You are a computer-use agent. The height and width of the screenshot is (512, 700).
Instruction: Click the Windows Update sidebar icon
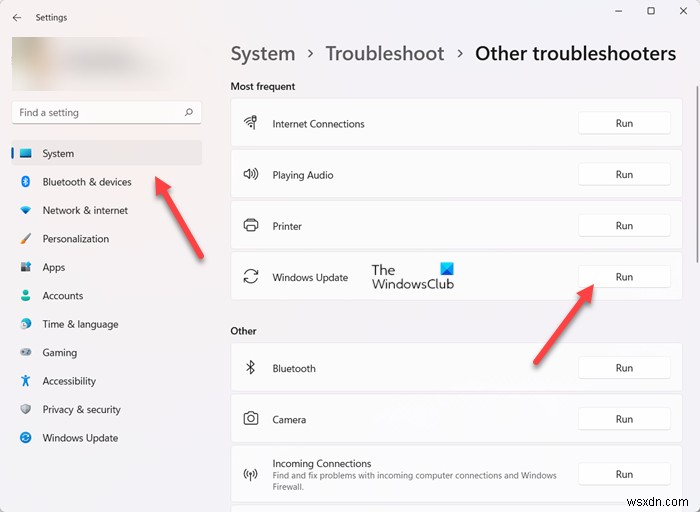tap(26, 437)
